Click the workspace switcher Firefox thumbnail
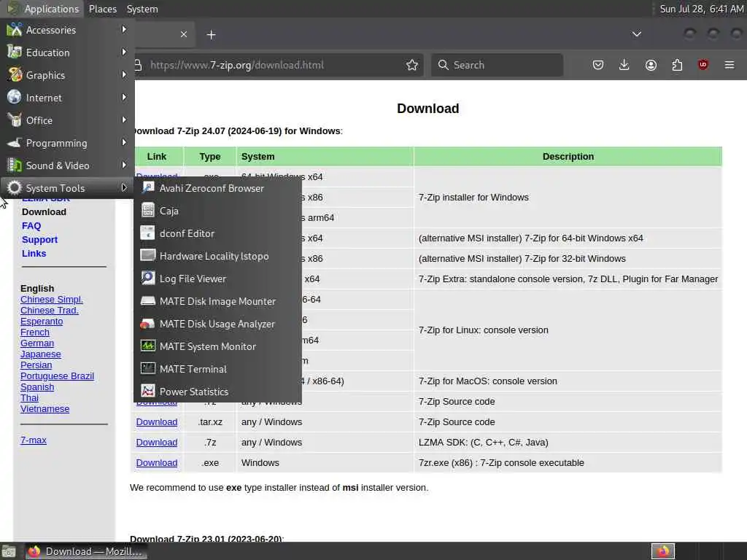The width and height of the screenshot is (747, 560). pos(663,551)
